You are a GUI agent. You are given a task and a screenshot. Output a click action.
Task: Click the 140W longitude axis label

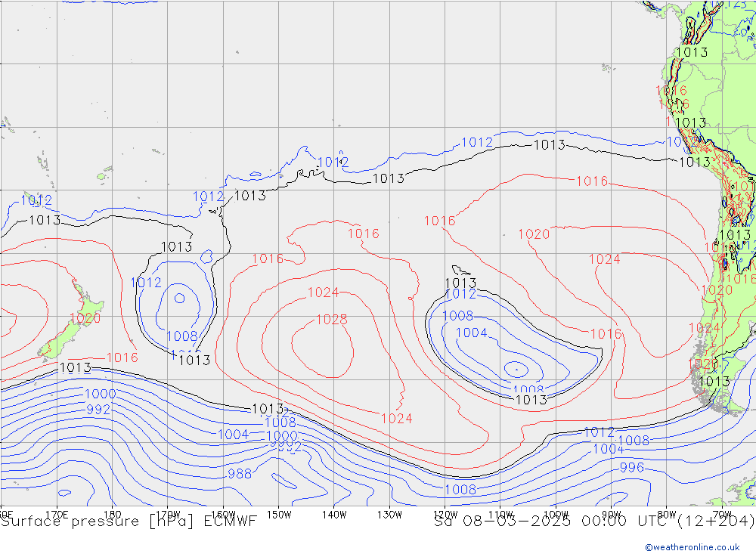click(334, 515)
